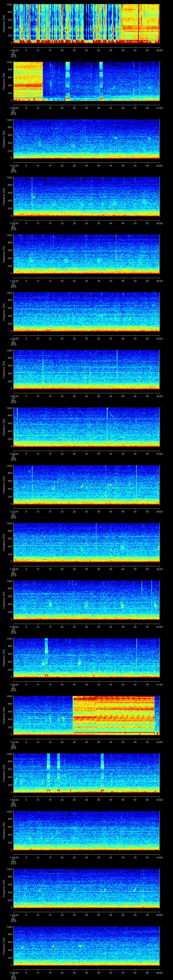The image size is (173, 980).
Task: Click the "1:34:00" start time label
Action: click(14, 339)
